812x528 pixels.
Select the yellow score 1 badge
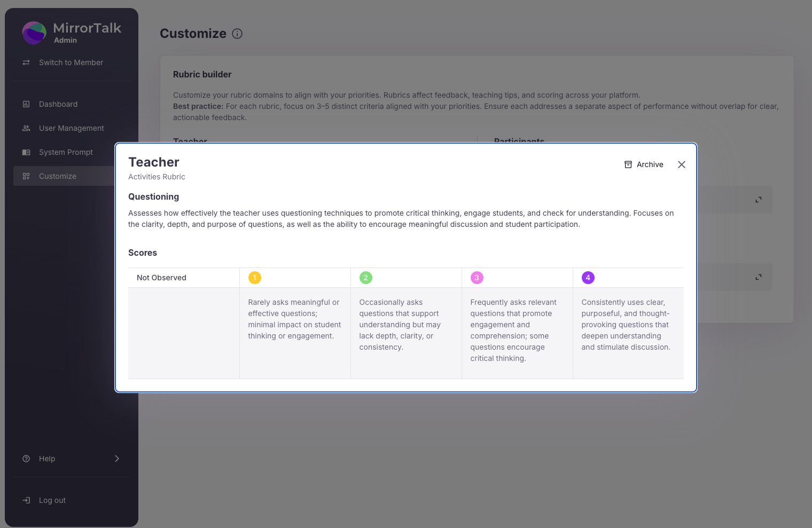255,278
